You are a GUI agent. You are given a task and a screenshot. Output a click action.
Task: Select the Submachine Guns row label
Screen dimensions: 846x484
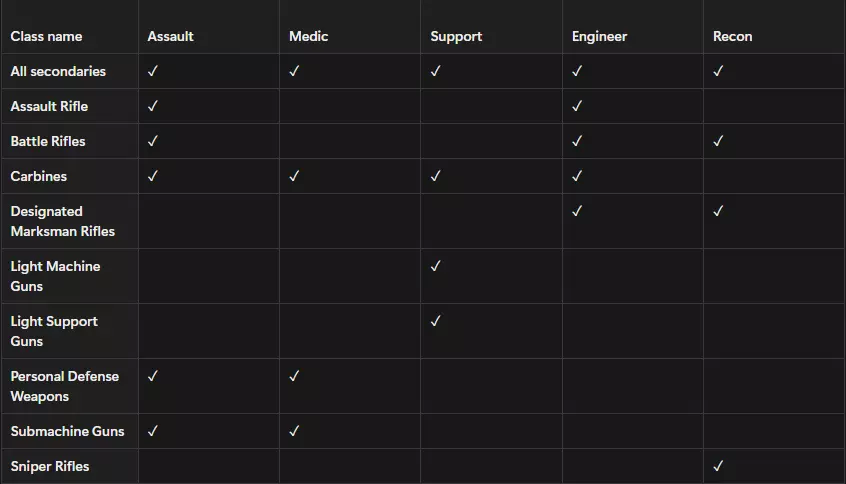click(x=67, y=431)
